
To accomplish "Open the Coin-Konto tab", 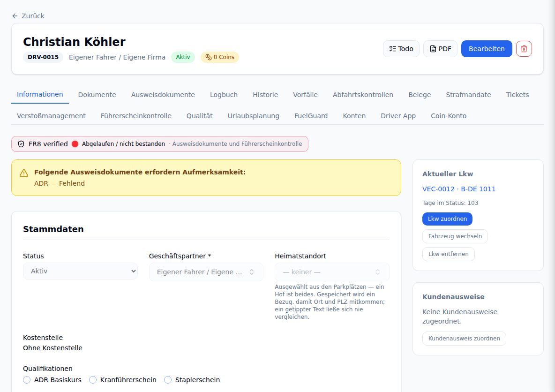I will pyautogui.click(x=449, y=116).
